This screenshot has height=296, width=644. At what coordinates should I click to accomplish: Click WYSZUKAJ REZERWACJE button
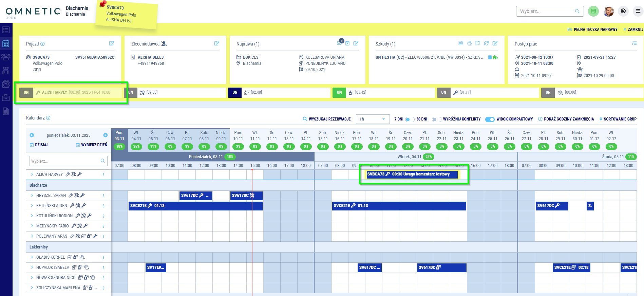click(326, 119)
